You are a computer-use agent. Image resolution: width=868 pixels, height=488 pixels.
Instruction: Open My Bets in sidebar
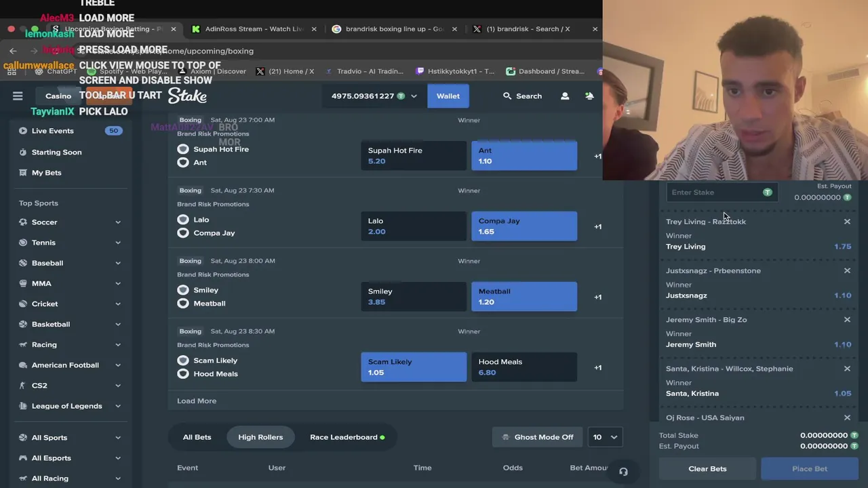click(47, 173)
